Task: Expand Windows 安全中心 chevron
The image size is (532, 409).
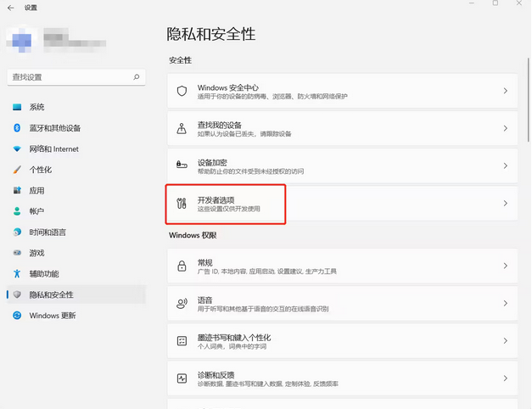Action: [x=505, y=91]
